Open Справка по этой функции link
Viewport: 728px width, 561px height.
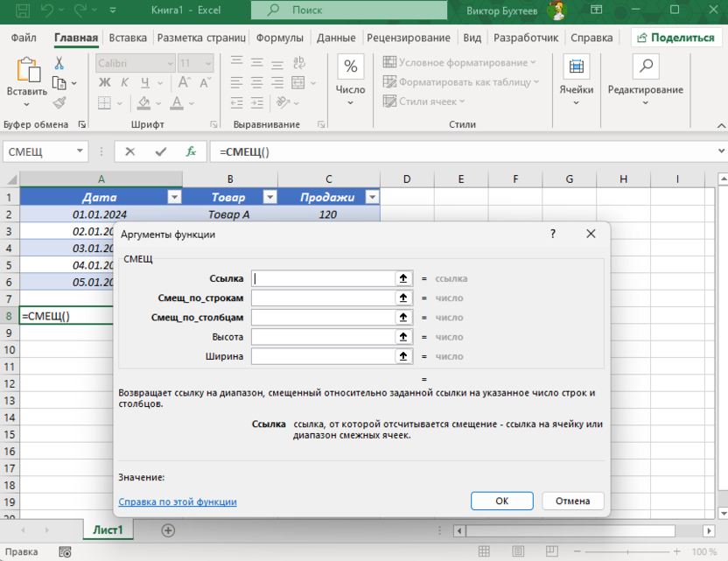(178, 501)
